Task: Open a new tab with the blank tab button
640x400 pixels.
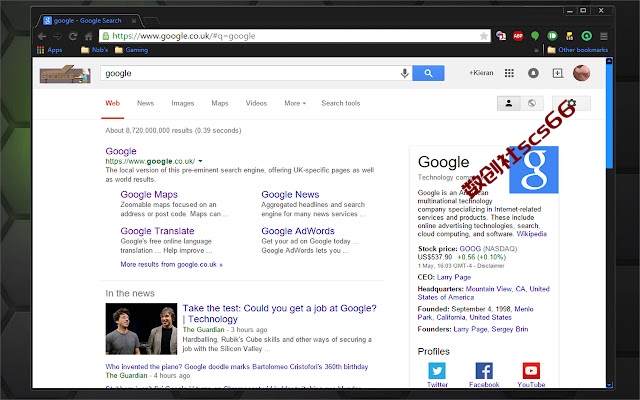Action: point(151,20)
